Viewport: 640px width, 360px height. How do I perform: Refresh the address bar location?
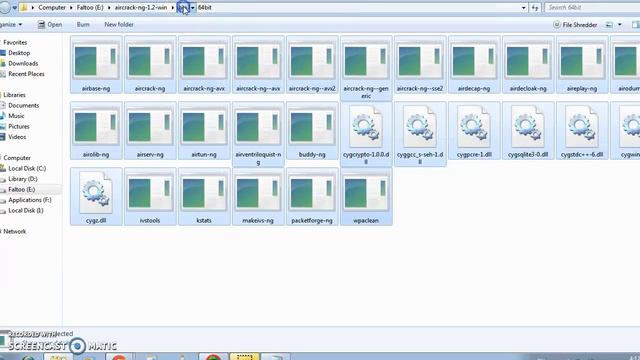click(x=535, y=7)
